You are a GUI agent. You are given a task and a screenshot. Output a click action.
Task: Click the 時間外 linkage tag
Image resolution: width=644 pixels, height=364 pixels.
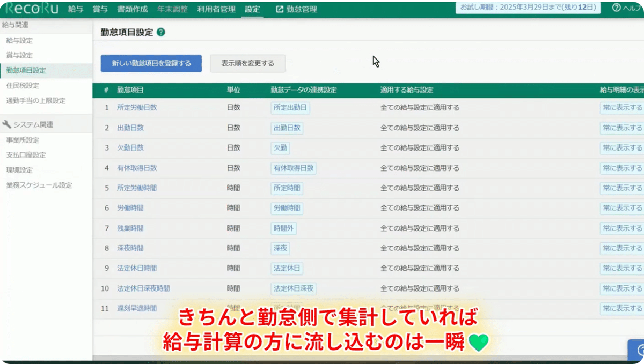pyautogui.click(x=284, y=228)
